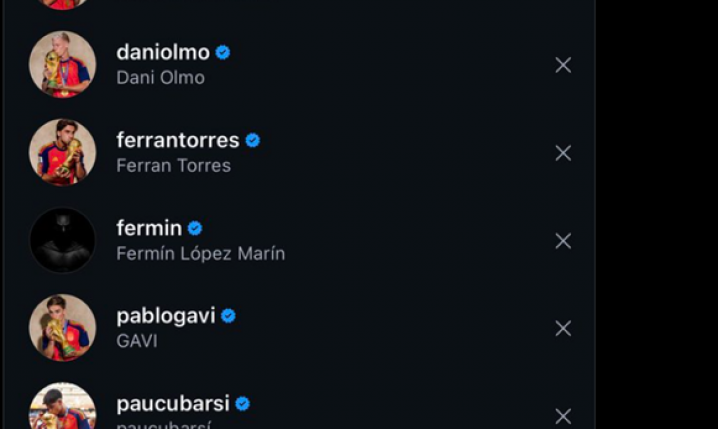Screen dimensions: 718x429
Task: Click the ferrantorres username
Action: click(178, 141)
